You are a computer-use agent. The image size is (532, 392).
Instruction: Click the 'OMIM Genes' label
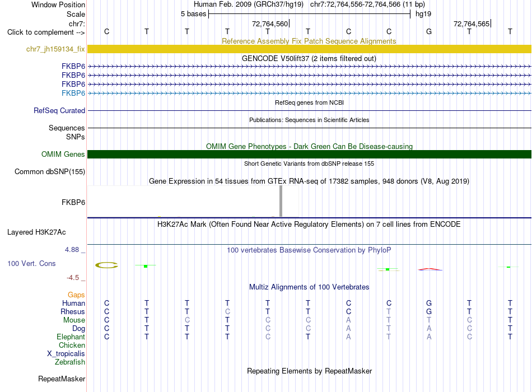(63, 154)
